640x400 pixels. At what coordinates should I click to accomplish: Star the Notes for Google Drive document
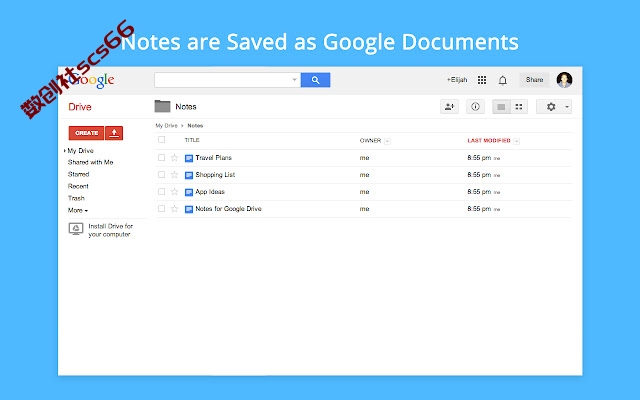(174, 209)
